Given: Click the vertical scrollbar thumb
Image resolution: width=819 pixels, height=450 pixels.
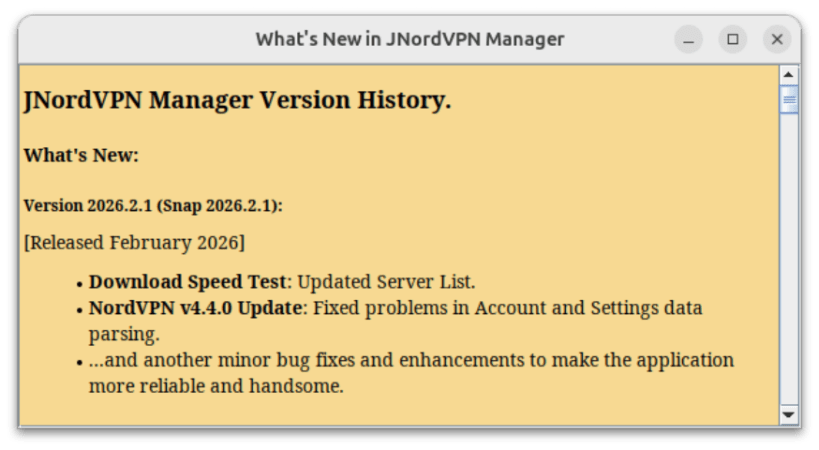Looking at the screenshot, I should pyautogui.click(x=789, y=99).
